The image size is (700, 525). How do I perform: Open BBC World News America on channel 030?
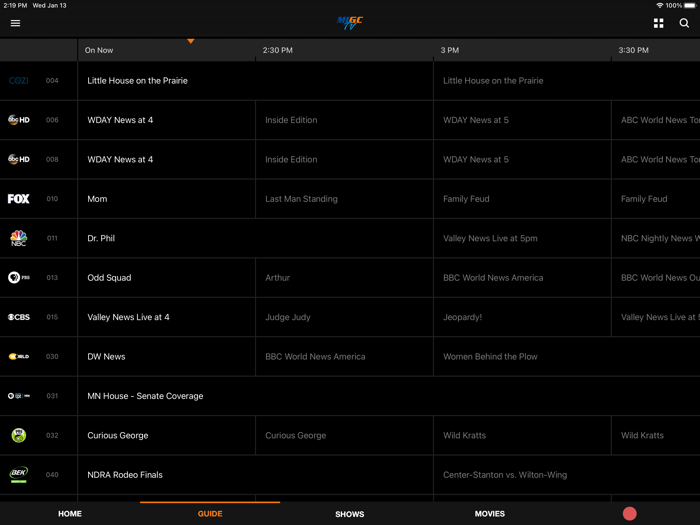[x=344, y=356]
